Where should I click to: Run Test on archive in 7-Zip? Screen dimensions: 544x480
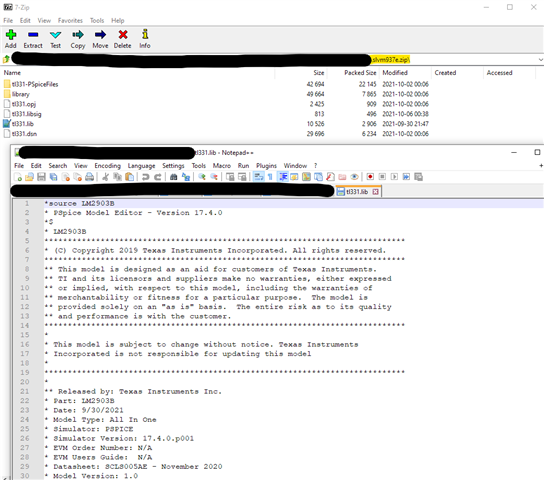(56, 39)
